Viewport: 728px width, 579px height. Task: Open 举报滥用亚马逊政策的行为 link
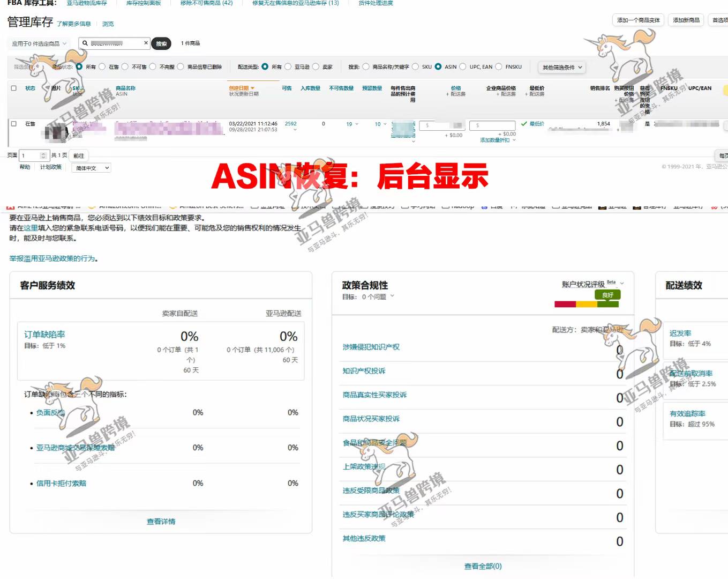click(x=52, y=258)
